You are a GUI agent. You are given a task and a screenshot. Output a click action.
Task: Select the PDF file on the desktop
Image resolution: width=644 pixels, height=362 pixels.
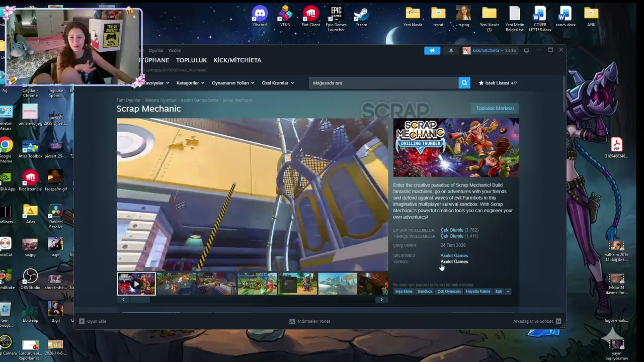pos(616,148)
